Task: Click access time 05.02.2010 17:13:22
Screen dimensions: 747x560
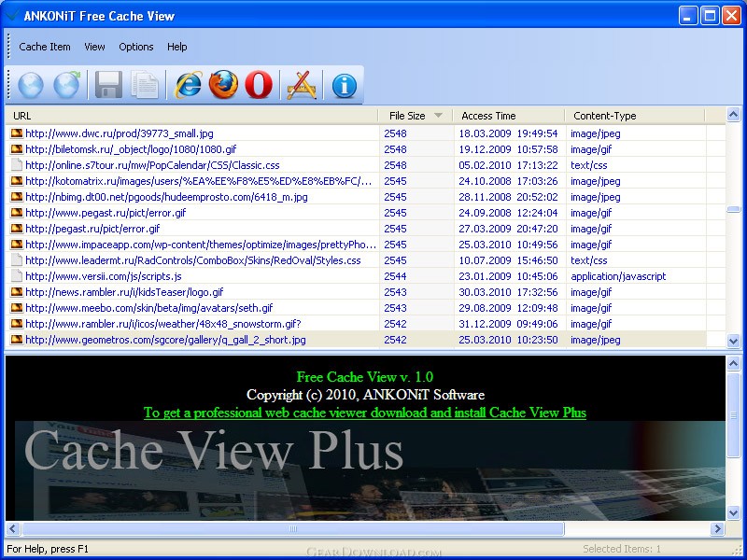Action: pyautogui.click(x=508, y=165)
